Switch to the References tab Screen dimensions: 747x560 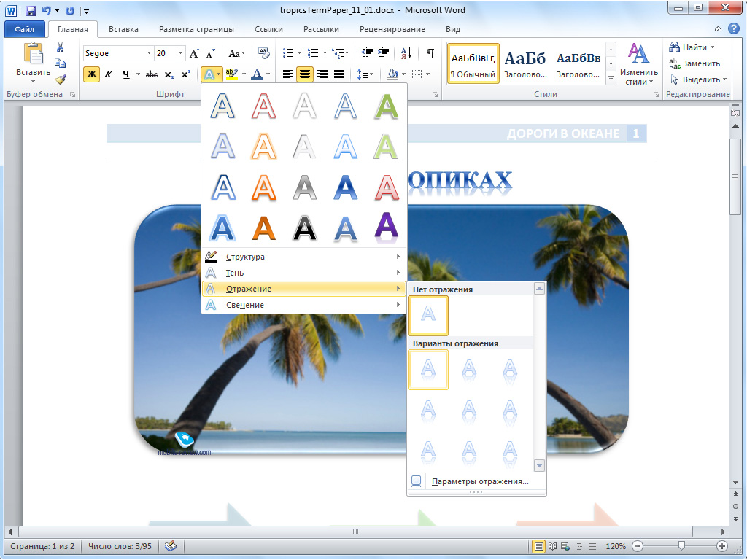point(268,29)
